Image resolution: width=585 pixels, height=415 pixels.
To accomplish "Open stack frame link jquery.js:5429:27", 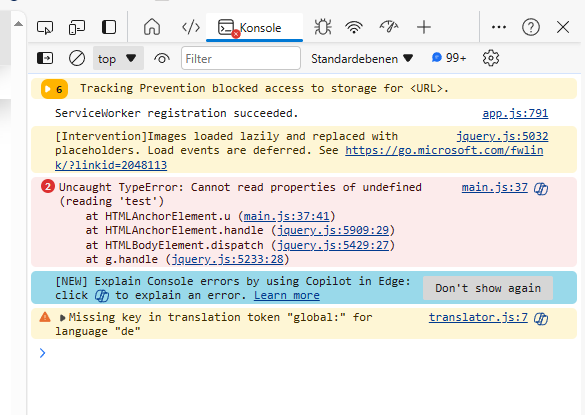I will coord(333,245).
